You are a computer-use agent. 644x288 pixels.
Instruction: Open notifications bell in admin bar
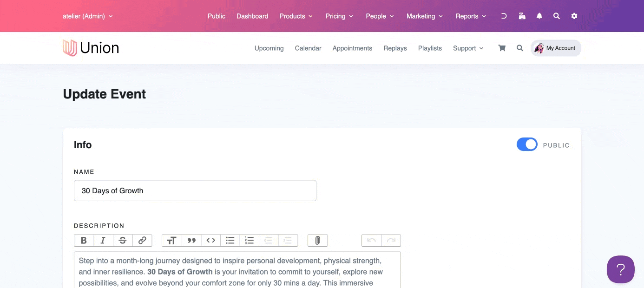tap(539, 16)
